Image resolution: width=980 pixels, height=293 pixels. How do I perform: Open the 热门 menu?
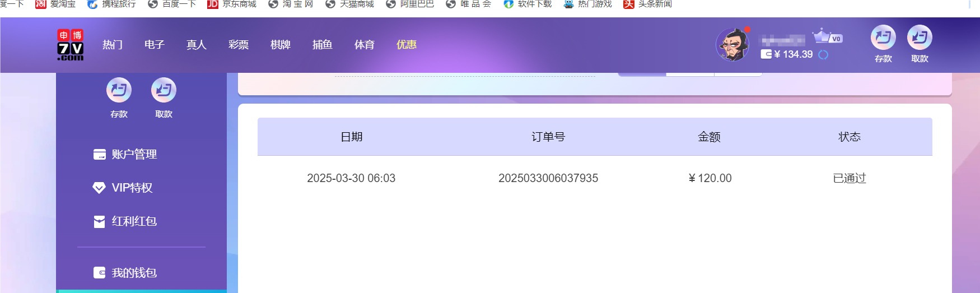[x=113, y=45]
